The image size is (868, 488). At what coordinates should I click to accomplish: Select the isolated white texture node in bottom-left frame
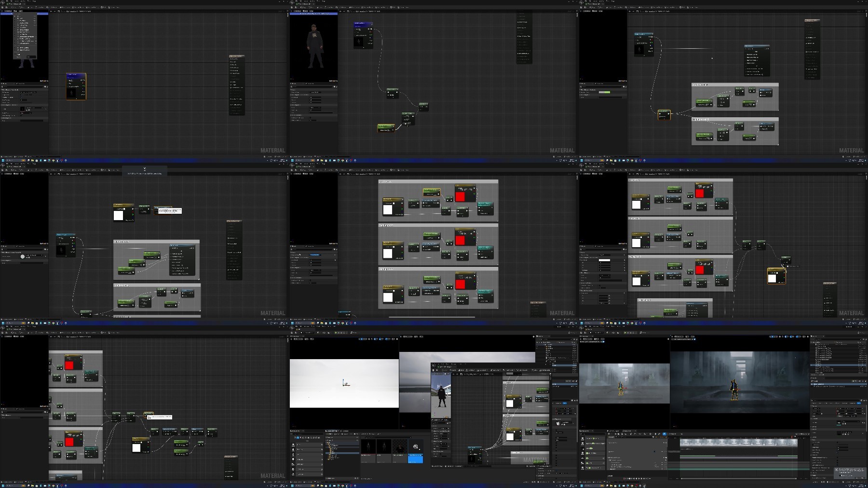tap(141, 446)
